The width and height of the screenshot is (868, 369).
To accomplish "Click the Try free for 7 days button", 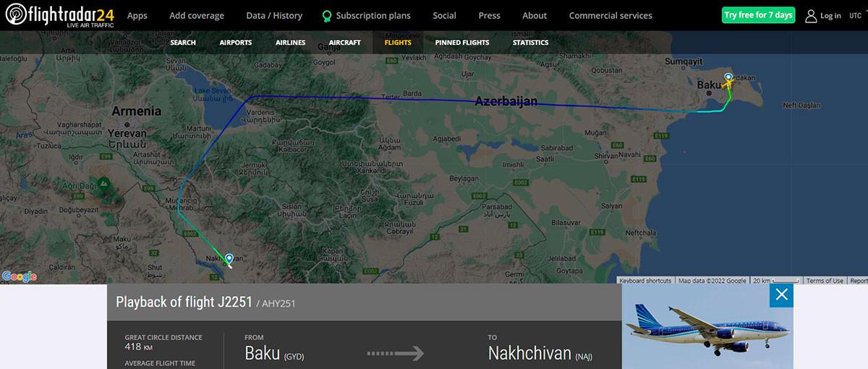I will (x=759, y=15).
